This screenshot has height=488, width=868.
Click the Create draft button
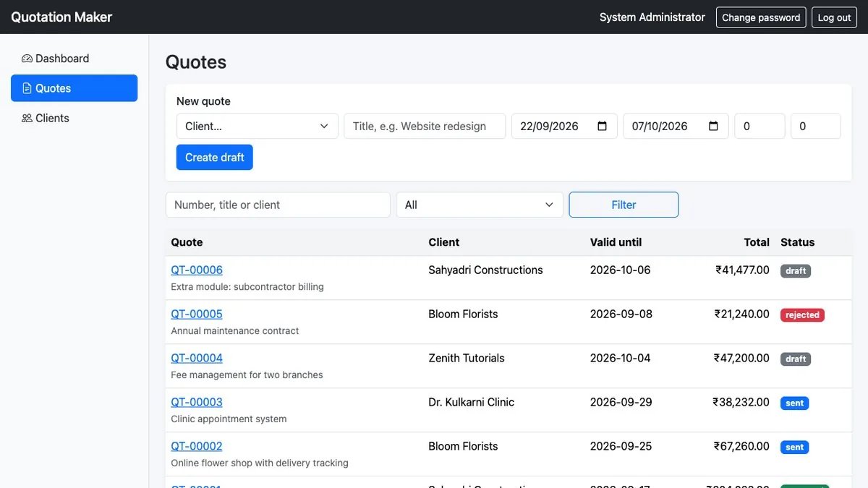point(215,157)
